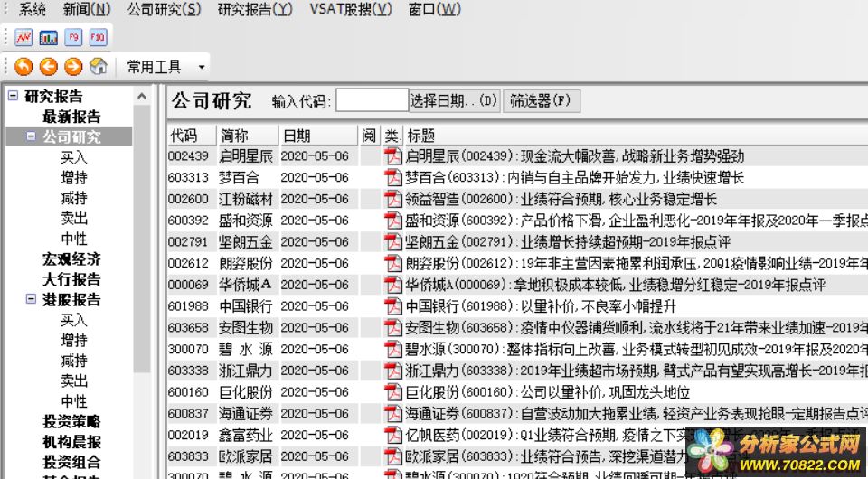Image resolution: width=868 pixels, height=479 pixels.
Task: Click the F9 toolbar icon
Action: pos(73,37)
